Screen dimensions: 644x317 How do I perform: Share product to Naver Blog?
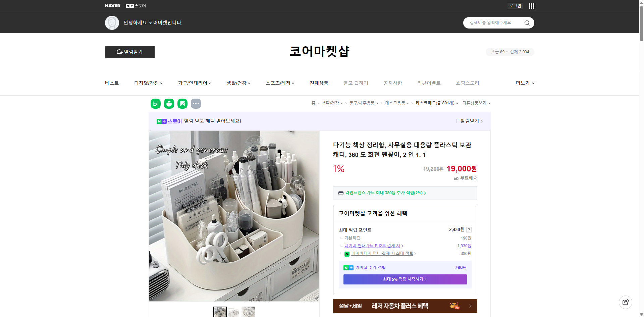[x=155, y=104]
